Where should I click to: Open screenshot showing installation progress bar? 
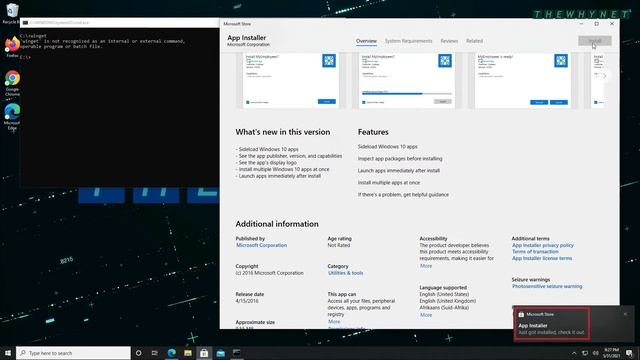click(407, 80)
